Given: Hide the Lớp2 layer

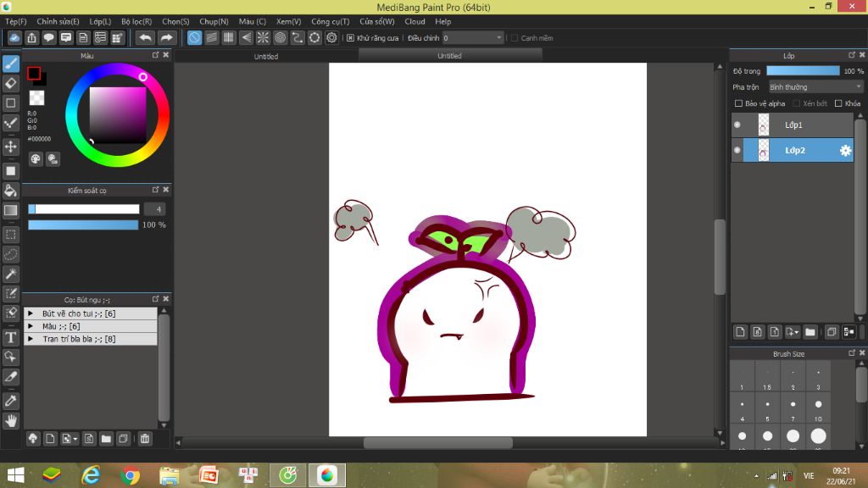Looking at the screenshot, I should pos(737,151).
